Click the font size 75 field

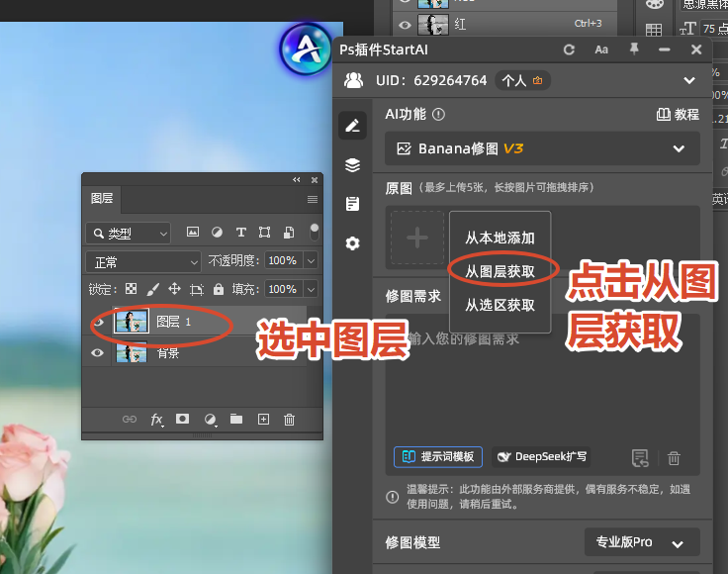pyautogui.click(x=715, y=29)
